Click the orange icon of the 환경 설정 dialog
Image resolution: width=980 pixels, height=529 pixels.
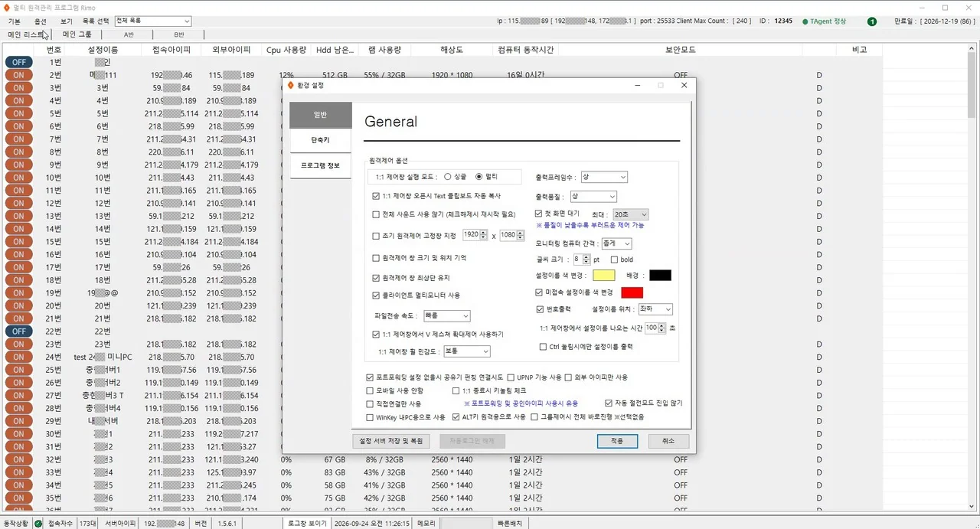[290, 85]
